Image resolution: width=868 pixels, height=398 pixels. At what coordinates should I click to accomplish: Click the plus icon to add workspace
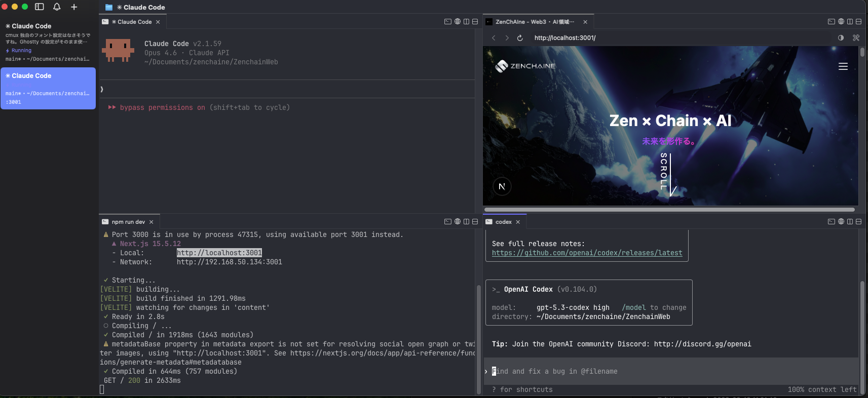pos(74,7)
